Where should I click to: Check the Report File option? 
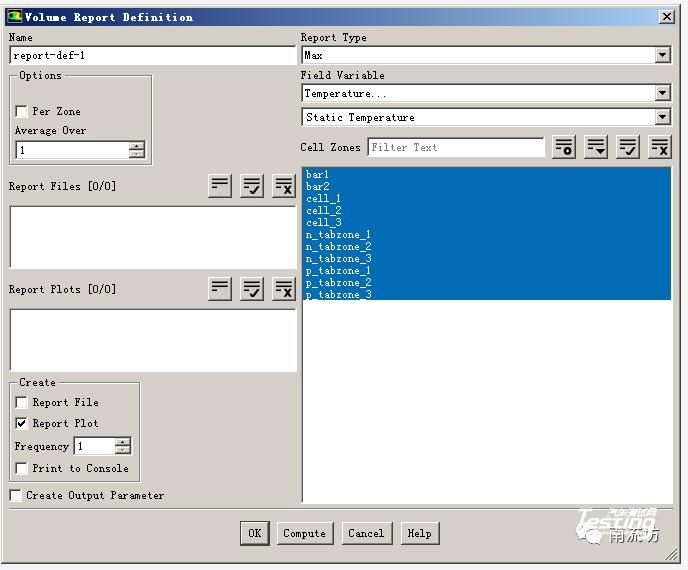click(21, 402)
